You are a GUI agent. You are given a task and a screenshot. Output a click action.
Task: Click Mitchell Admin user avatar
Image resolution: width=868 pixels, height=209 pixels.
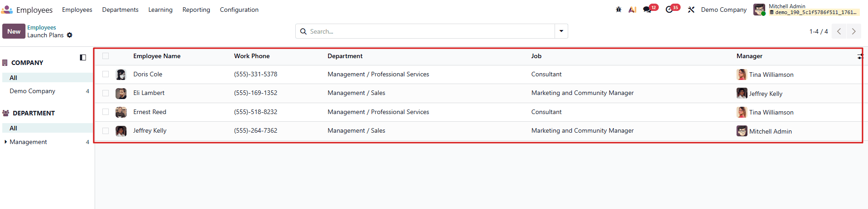coord(759,10)
